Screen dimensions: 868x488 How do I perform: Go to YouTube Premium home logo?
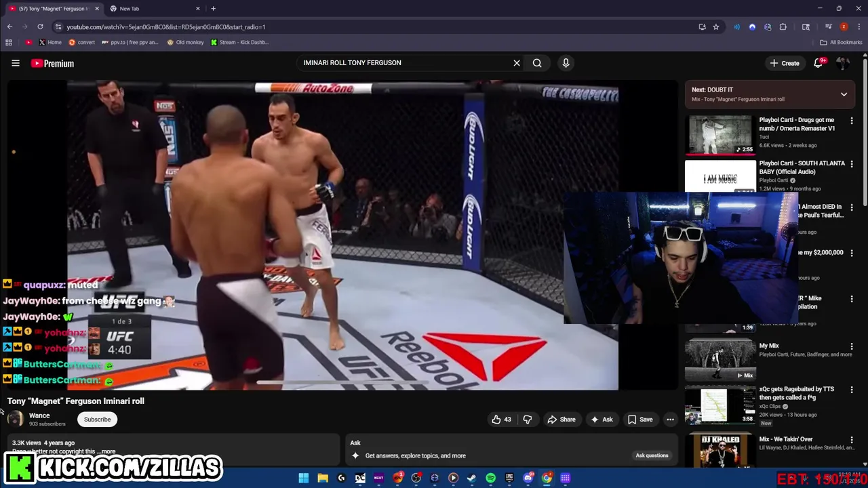[x=52, y=63]
